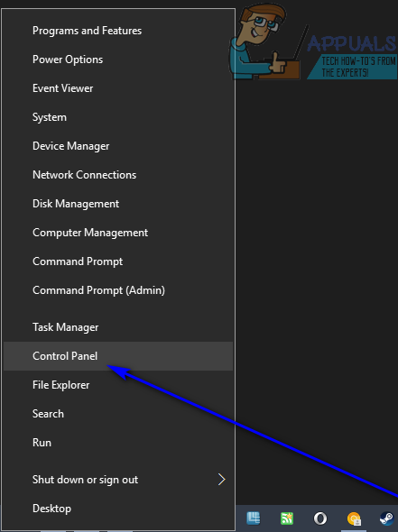Launch the Opera browser taskbar icon

point(319,518)
